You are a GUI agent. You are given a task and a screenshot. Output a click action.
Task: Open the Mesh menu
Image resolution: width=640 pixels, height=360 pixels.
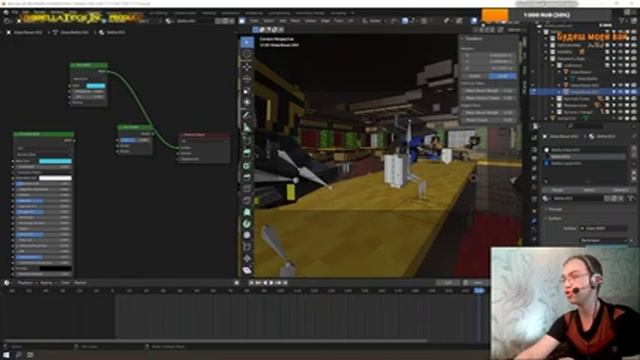point(295,21)
